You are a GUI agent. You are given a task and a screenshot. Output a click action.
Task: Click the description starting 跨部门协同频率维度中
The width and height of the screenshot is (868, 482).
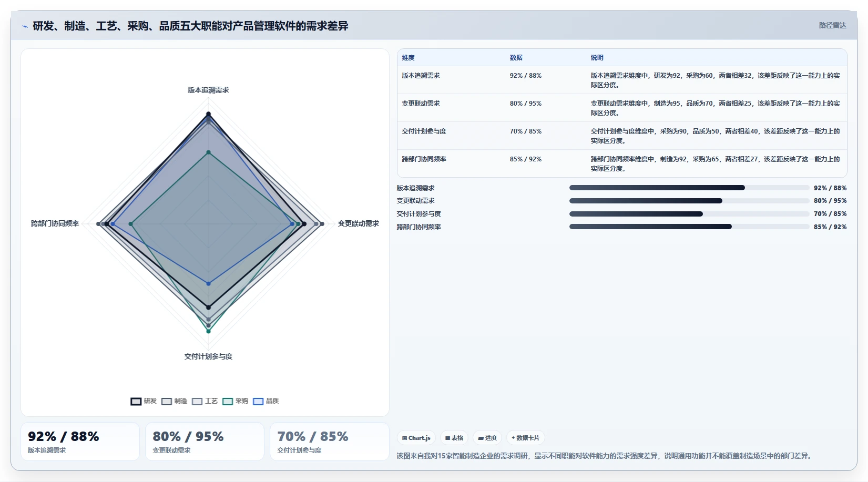[715, 164]
